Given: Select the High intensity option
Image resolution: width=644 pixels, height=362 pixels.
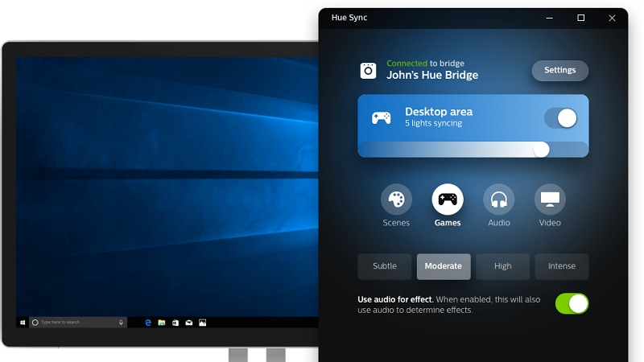Looking at the screenshot, I should coord(502,266).
